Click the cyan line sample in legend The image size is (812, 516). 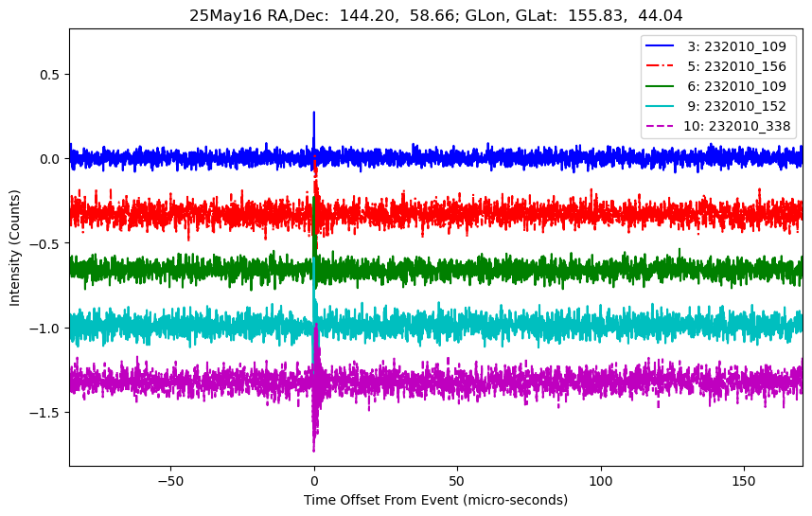[x=660, y=106]
